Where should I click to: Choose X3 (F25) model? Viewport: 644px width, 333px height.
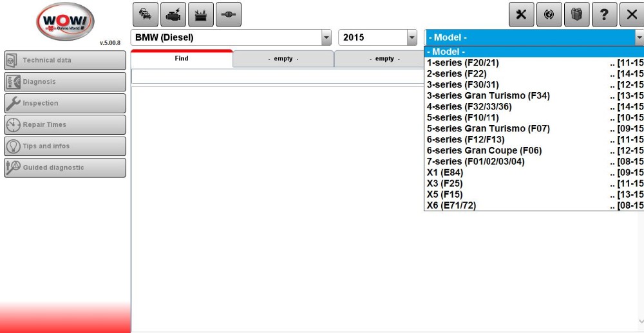click(x=534, y=183)
